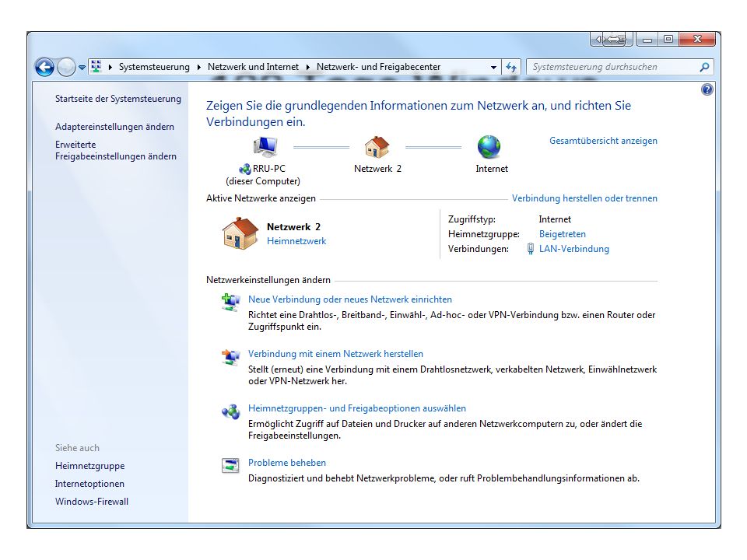The height and width of the screenshot is (560, 747).
Task: Click the bold Netzwerk 2 network name
Action: tap(293, 227)
